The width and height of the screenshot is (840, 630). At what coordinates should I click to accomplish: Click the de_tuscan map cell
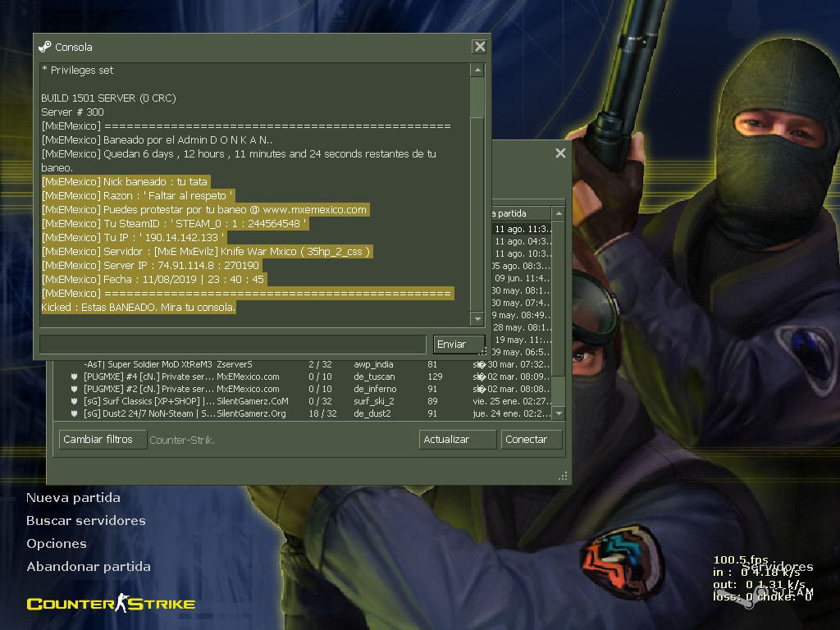374,377
